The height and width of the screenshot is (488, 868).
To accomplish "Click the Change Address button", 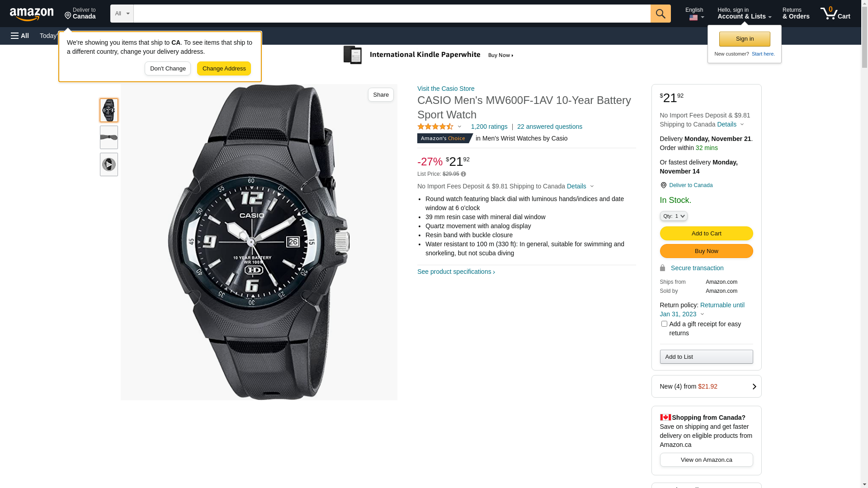I will [224, 69].
